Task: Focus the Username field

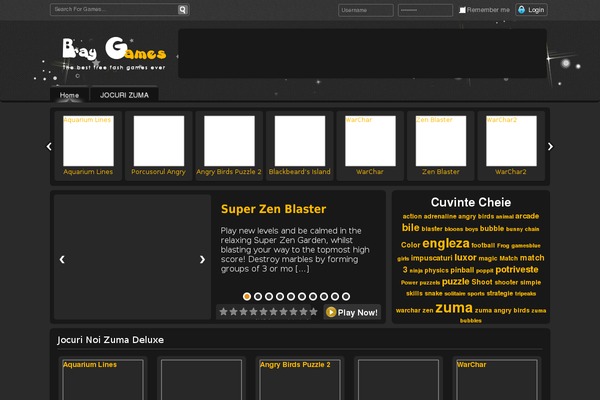Action: 365,10
